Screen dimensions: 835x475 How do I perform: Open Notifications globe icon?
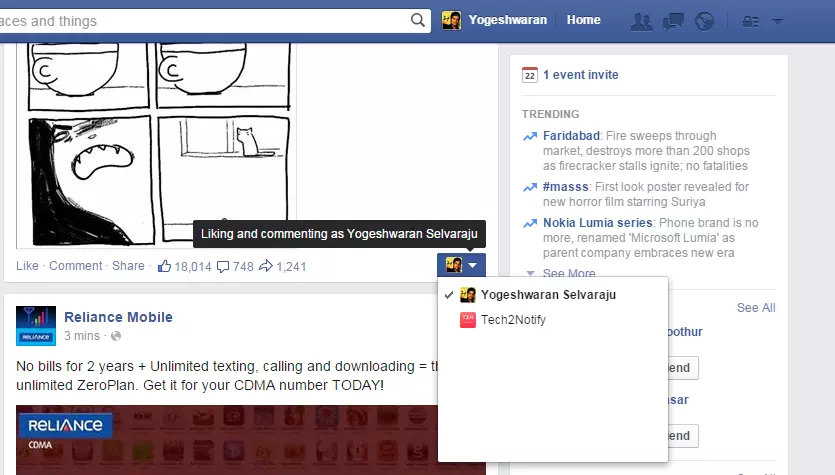[705, 21]
